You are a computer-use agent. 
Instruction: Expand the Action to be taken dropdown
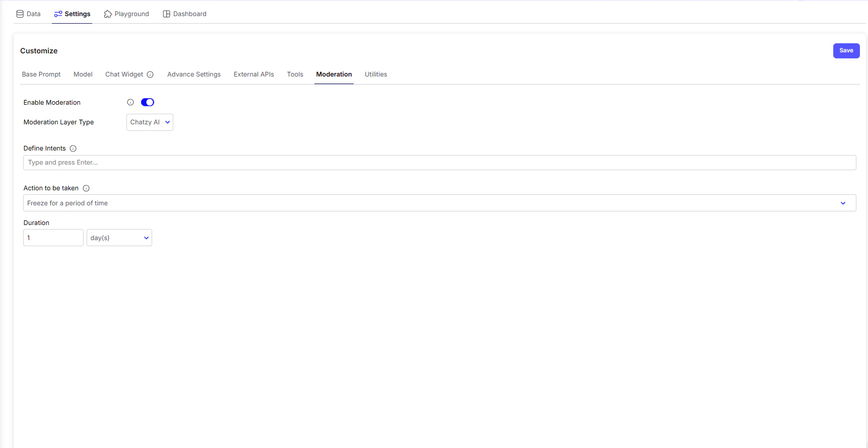pyautogui.click(x=439, y=203)
